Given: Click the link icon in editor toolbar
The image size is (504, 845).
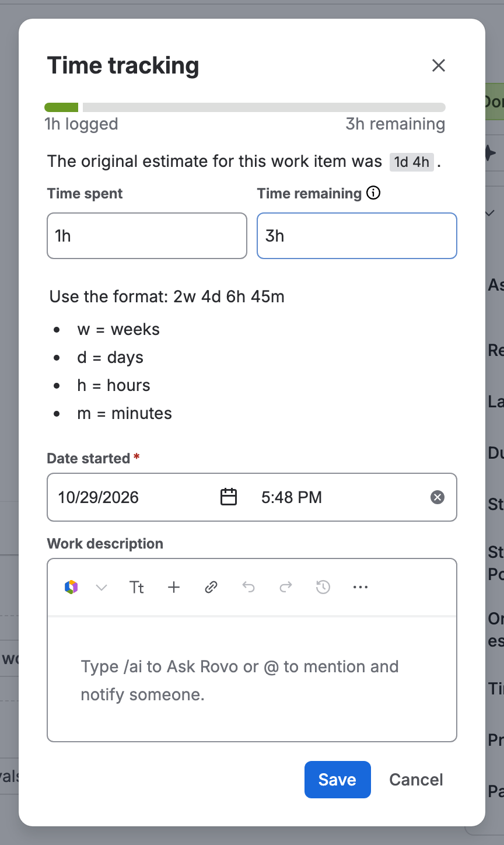Looking at the screenshot, I should tap(211, 587).
